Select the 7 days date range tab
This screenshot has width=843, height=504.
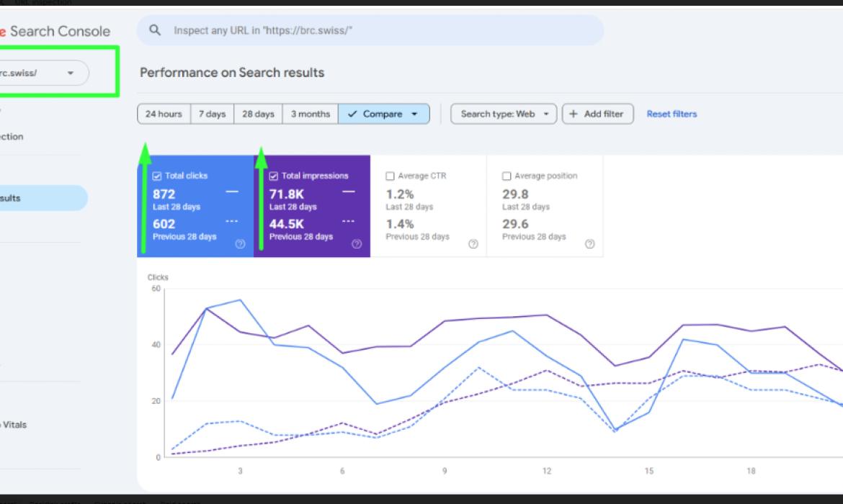click(212, 113)
